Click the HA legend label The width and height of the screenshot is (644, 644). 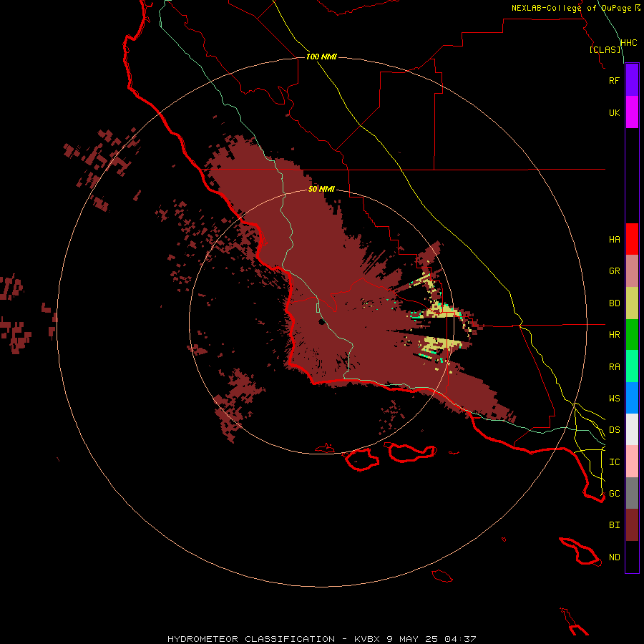614,240
